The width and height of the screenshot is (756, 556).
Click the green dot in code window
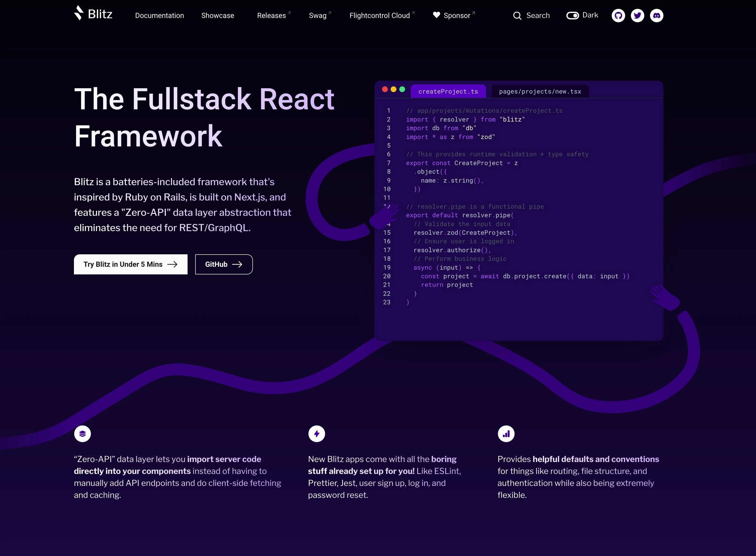pos(402,89)
